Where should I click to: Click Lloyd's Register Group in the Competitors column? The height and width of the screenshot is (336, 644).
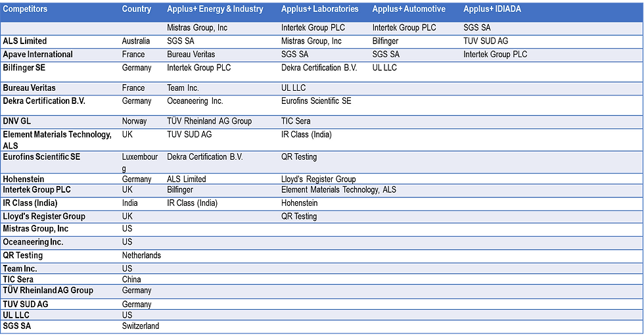(x=44, y=216)
